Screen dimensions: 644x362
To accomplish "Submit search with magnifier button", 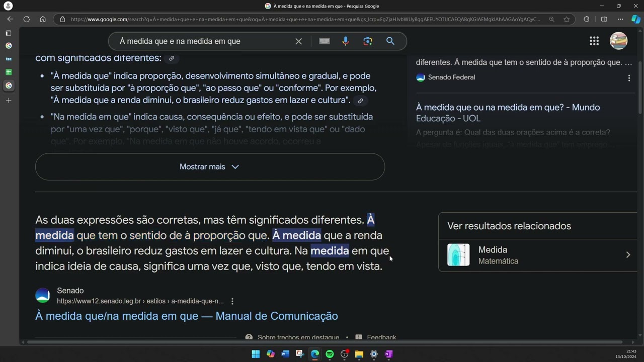I will tap(390, 41).
